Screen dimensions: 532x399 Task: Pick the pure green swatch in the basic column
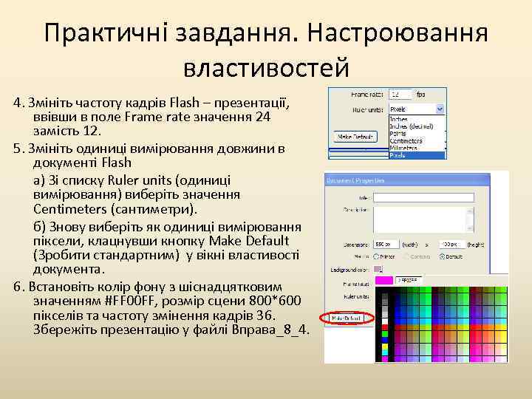click(385, 334)
